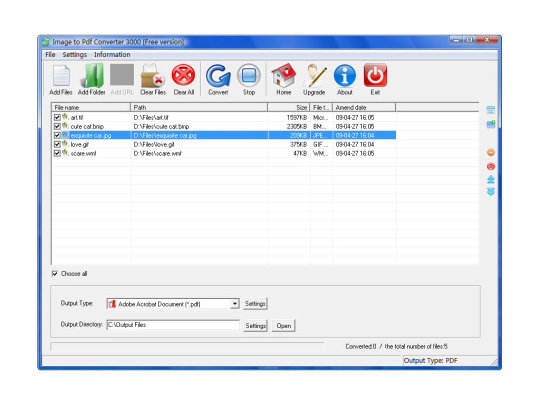Click Settings button beside Output Type
The width and height of the screenshot is (540, 405).
255,304
